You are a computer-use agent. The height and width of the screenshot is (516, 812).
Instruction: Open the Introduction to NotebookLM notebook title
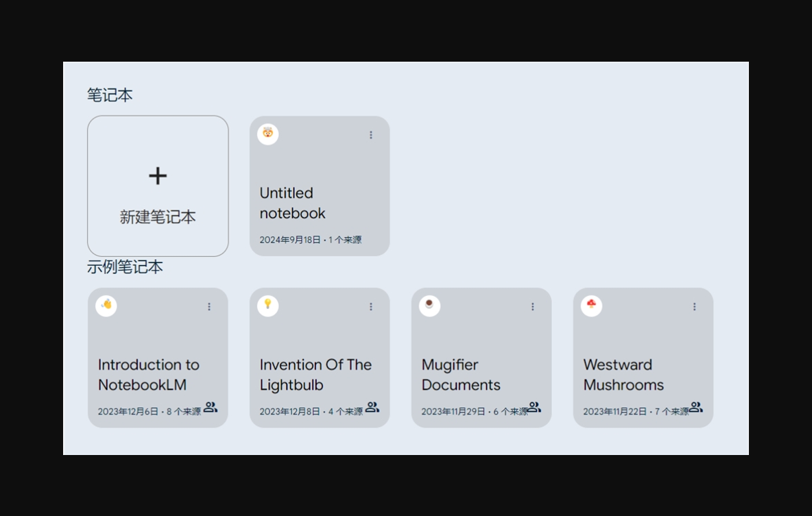tap(148, 375)
